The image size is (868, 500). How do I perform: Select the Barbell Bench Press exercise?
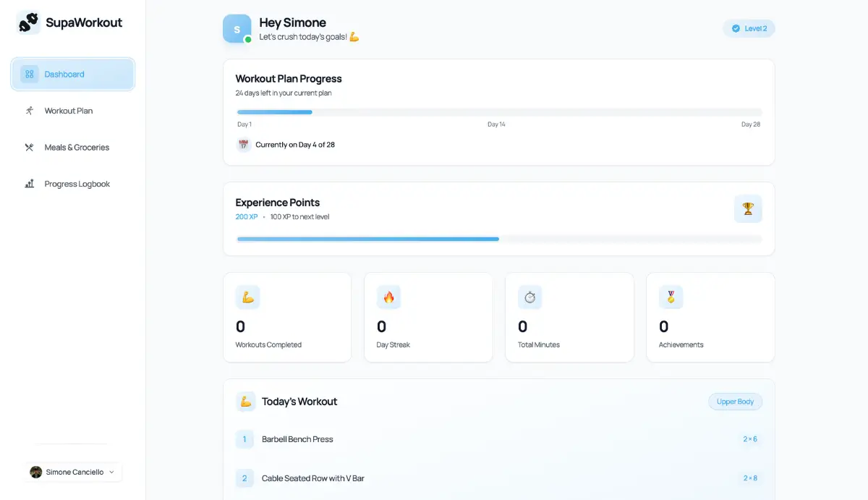[x=297, y=439]
